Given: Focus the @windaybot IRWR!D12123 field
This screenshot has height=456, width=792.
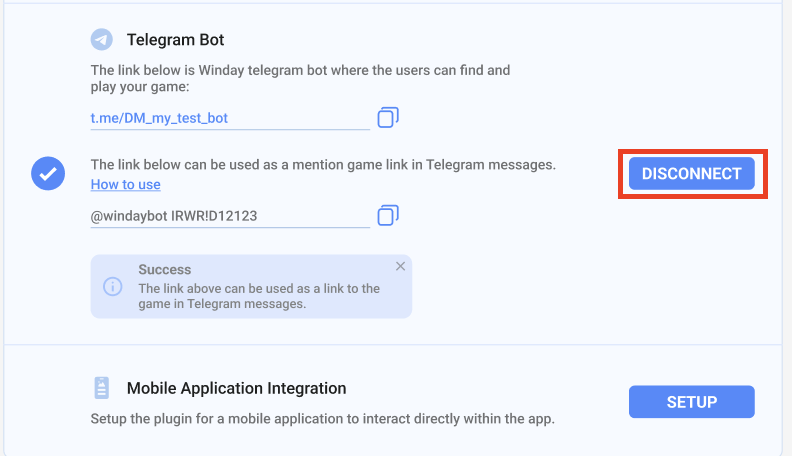Looking at the screenshot, I should 230,216.
